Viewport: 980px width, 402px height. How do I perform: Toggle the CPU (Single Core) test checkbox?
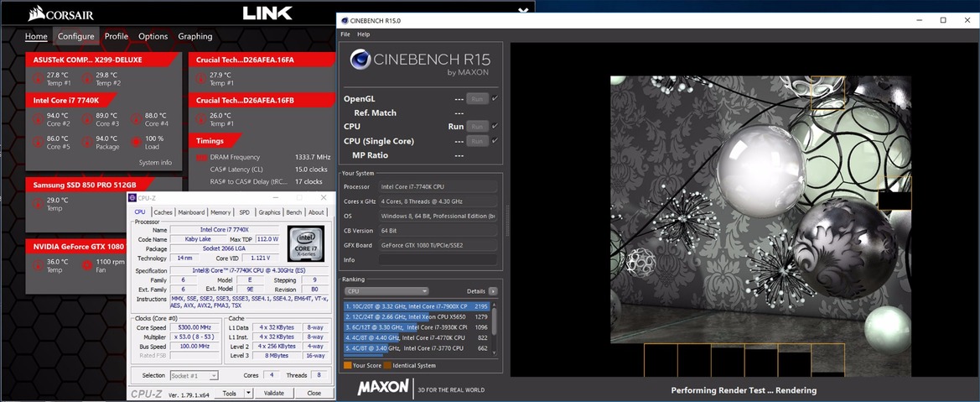tap(495, 140)
